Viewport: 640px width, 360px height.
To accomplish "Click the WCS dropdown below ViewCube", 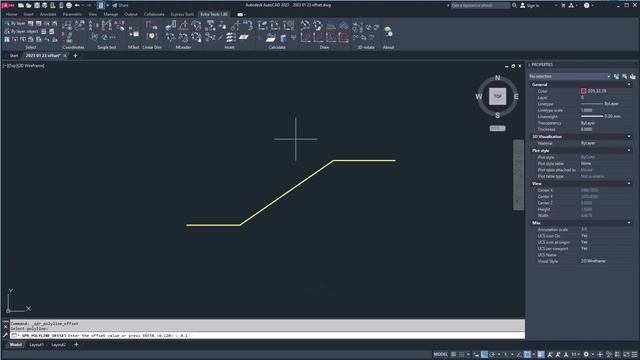I will click(x=498, y=128).
